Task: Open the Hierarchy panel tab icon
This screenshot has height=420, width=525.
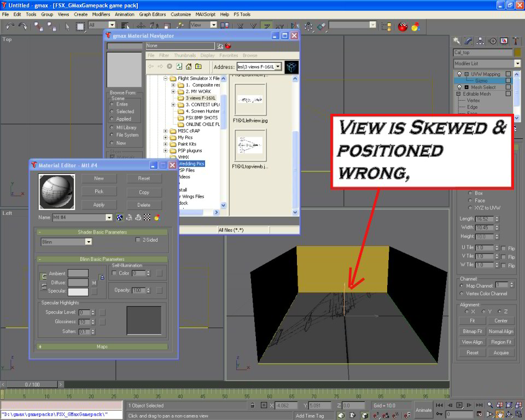Action: (481, 40)
